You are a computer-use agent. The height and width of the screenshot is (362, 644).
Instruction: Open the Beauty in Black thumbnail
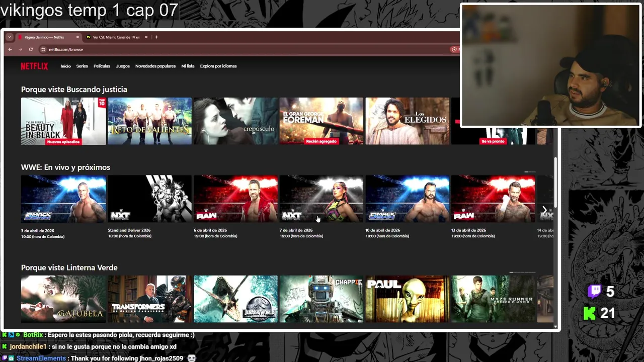pyautogui.click(x=63, y=121)
